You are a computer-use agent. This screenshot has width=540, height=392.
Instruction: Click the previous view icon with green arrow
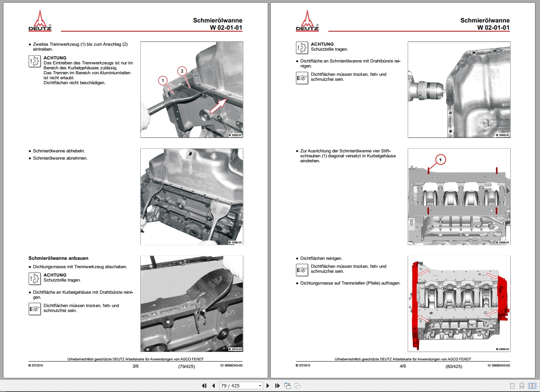(x=287, y=386)
